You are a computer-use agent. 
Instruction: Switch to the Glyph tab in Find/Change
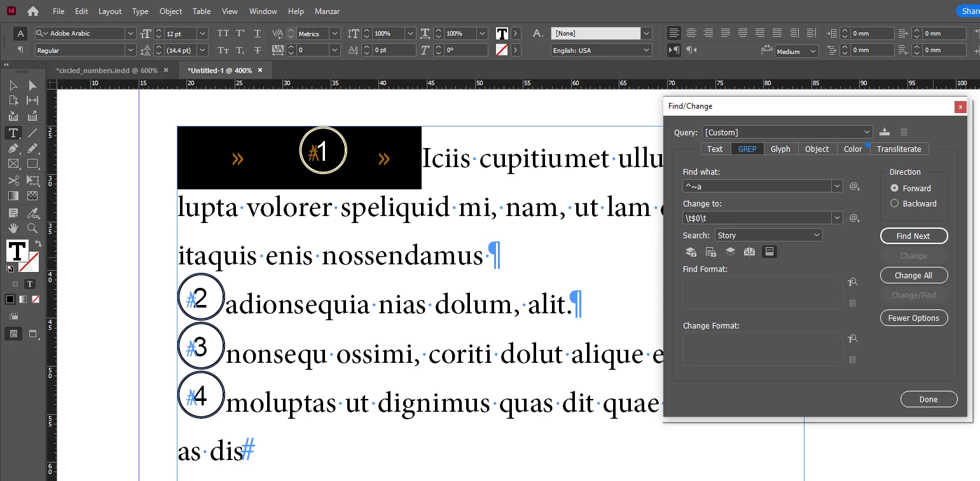780,149
